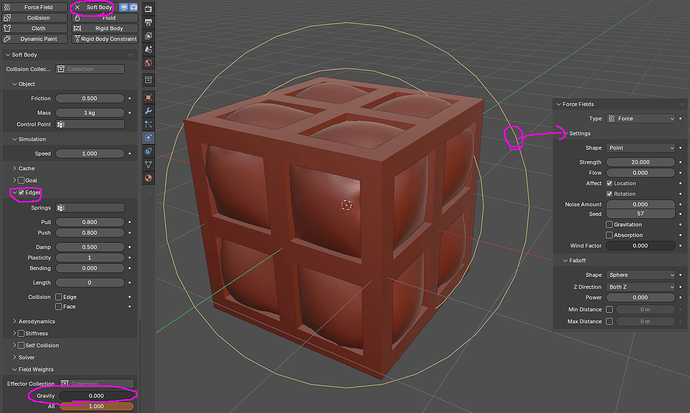690x413 pixels.
Task: Add Dynamic Paint physics
Action: (34, 39)
